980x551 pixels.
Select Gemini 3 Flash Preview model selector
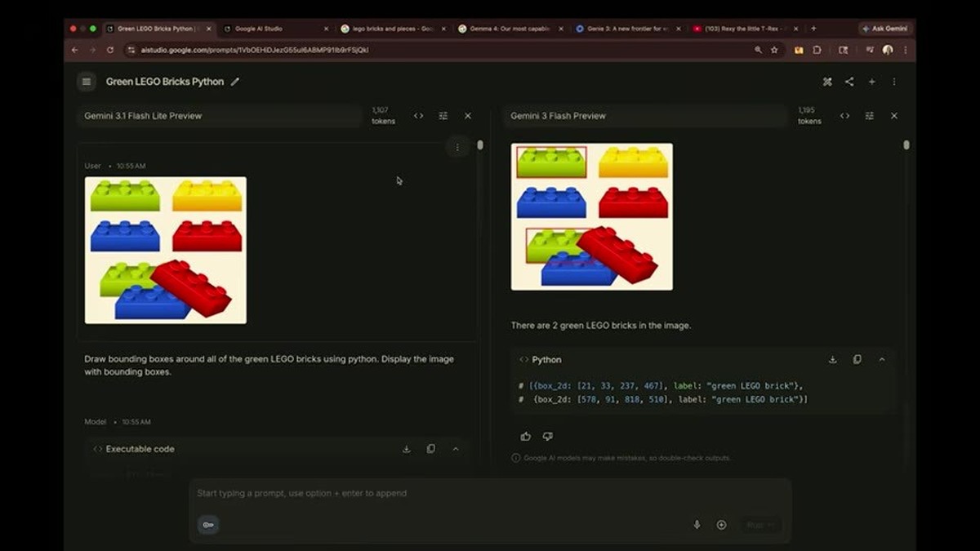coord(645,116)
